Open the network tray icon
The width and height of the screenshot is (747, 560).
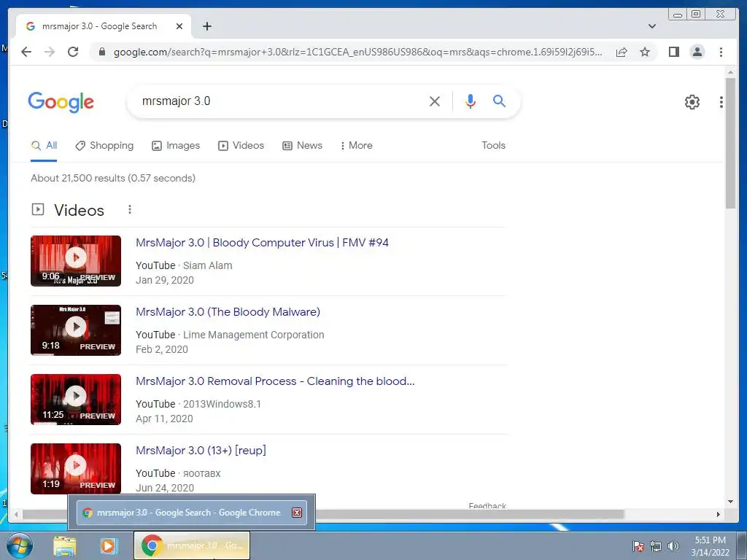(x=656, y=546)
